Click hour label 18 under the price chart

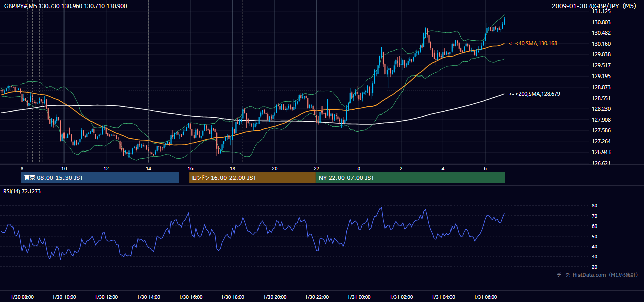tap(232, 168)
